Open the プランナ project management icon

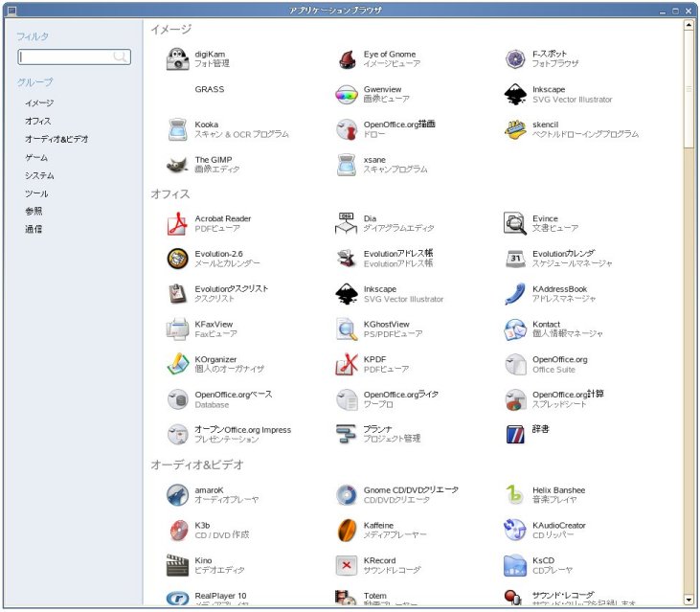347,435
